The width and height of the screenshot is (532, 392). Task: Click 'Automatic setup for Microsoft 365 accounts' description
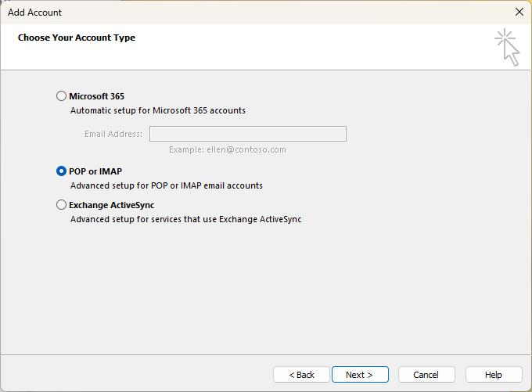pos(158,111)
